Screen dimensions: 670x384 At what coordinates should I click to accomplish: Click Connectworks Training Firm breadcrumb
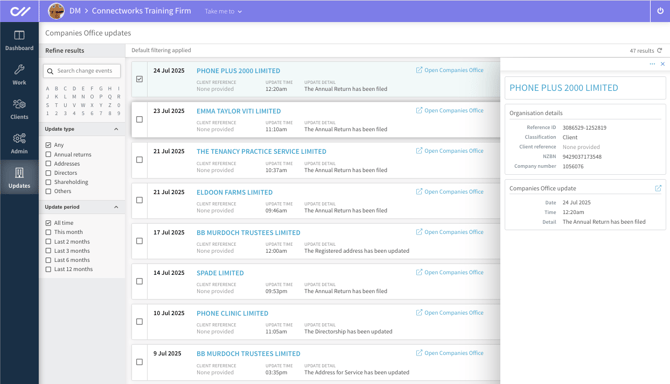pyautogui.click(x=141, y=11)
